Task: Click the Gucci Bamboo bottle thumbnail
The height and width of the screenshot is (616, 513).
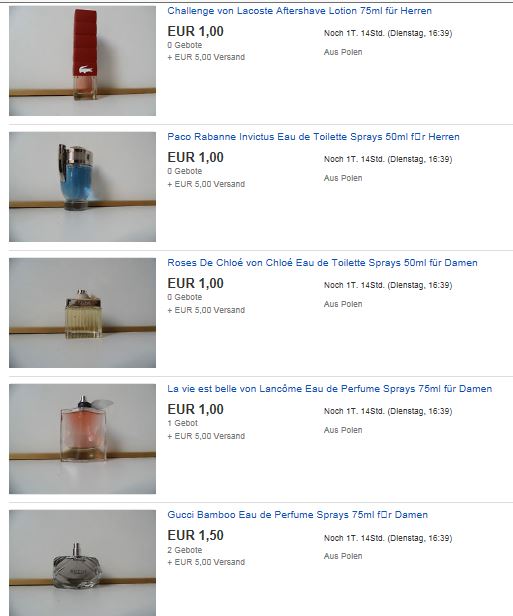Action: coord(82,563)
